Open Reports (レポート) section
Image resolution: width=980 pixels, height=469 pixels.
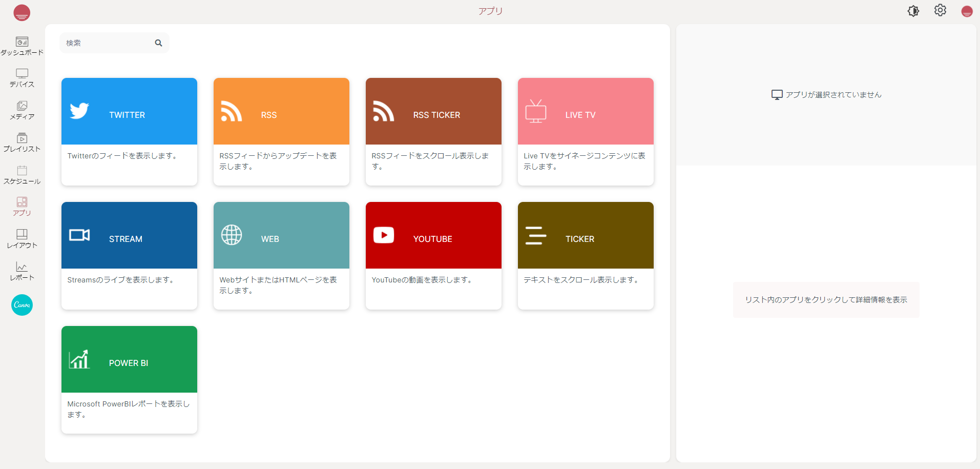point(22,271)
